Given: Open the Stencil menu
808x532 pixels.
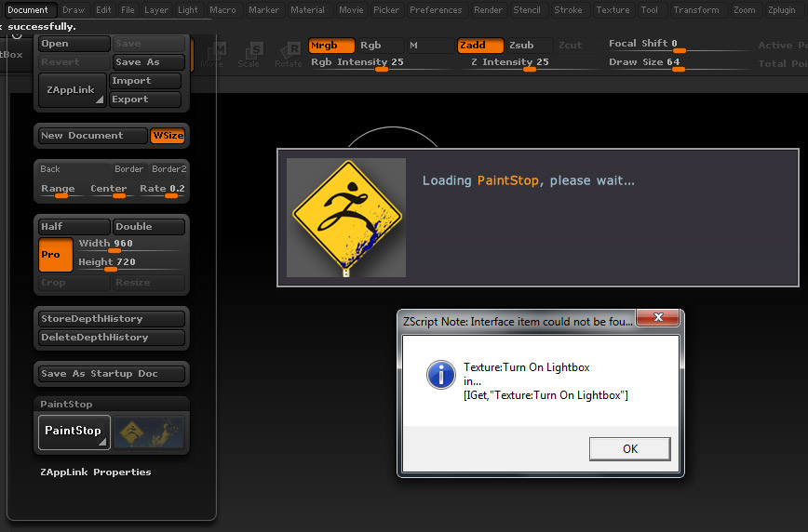Looking at the screenshot, I should pos(527,10).
